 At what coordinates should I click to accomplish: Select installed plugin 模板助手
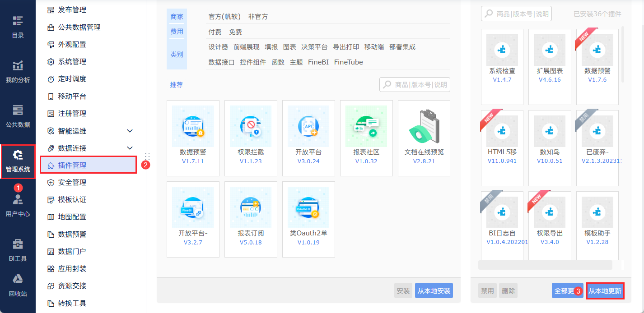tap(597, 226)
